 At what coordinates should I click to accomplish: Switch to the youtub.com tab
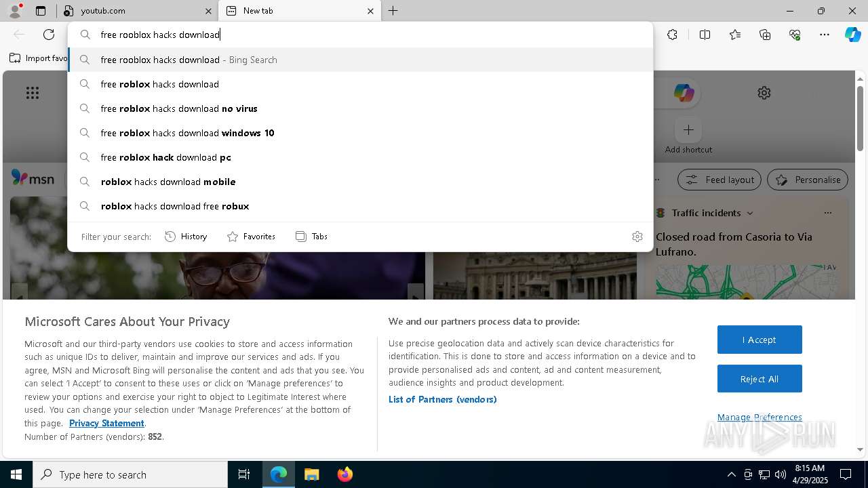136,11
